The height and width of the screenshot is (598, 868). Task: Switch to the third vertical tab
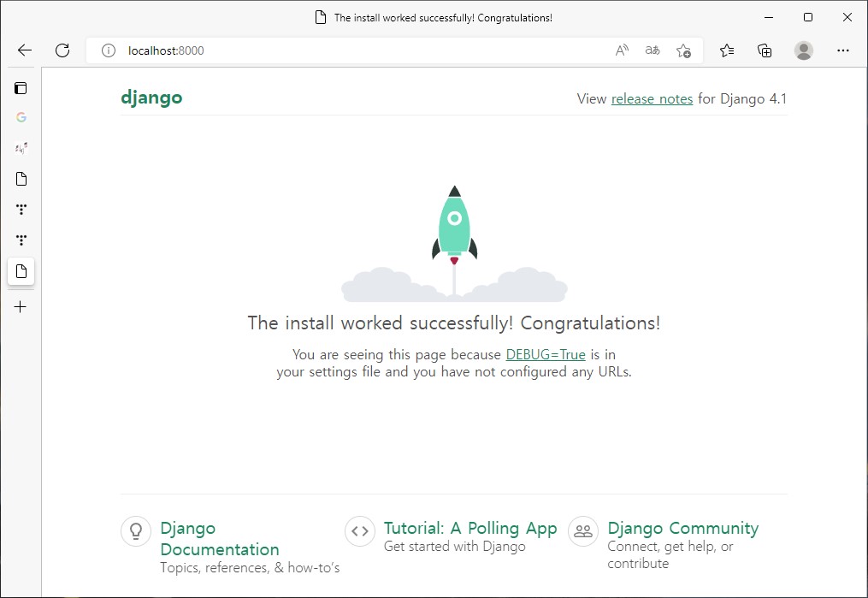click(21, 148)
